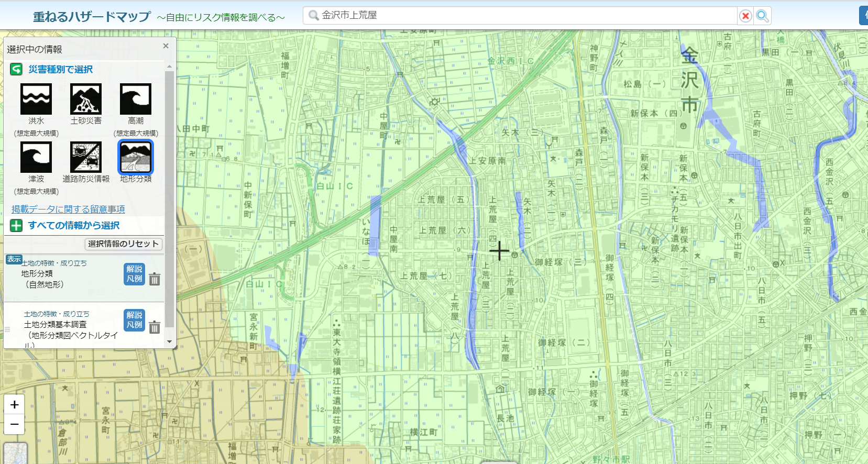Click the 上安原南 map label

point(487,161)
